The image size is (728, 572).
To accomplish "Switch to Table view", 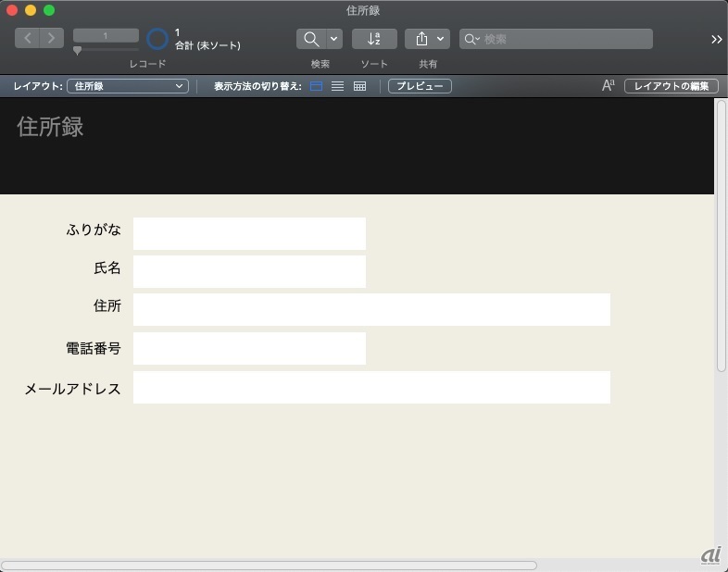I will click(x=359, y=86).
